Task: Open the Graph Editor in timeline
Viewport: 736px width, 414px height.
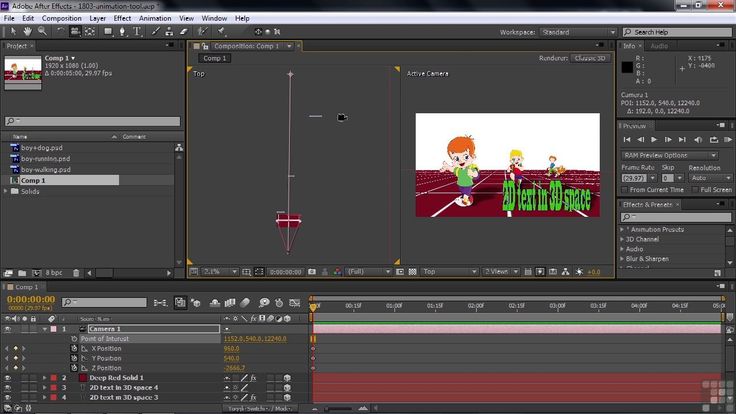Action: click(295, 303)
